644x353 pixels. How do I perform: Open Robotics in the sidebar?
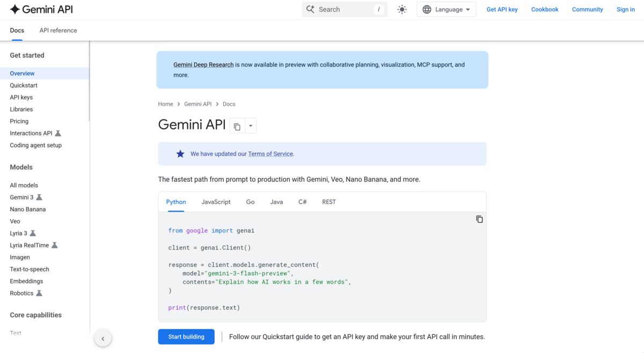coord(21,293)
